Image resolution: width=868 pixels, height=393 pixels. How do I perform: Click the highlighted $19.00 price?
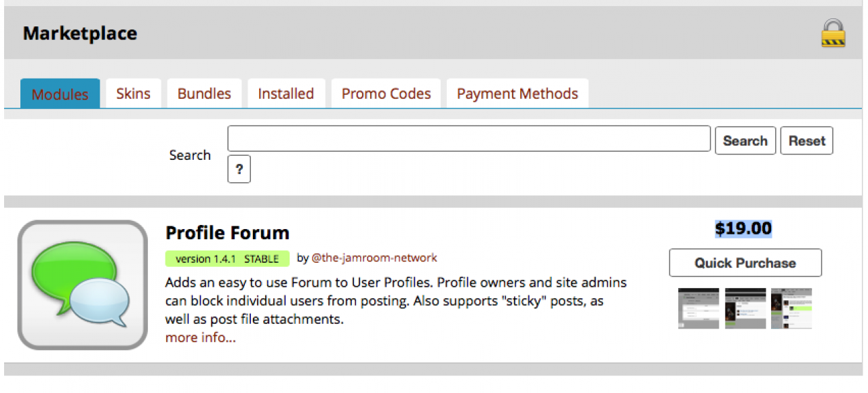coord(743,229)
